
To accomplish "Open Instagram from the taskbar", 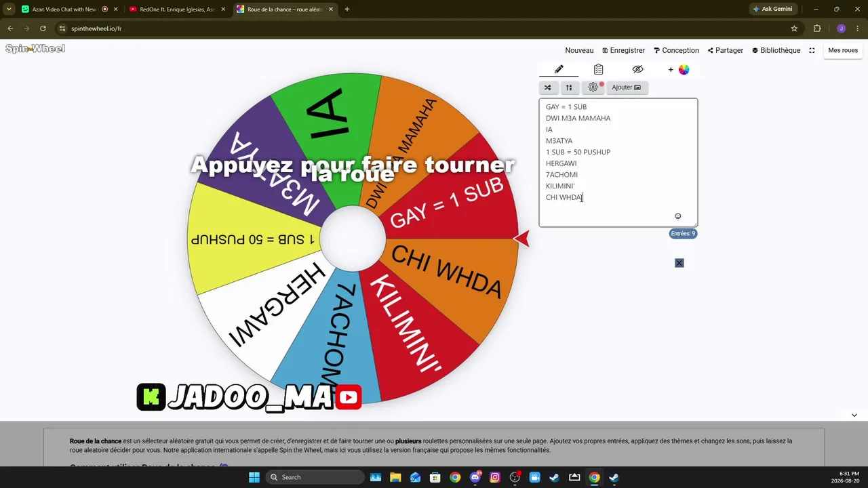I will [x=495, y=477].
